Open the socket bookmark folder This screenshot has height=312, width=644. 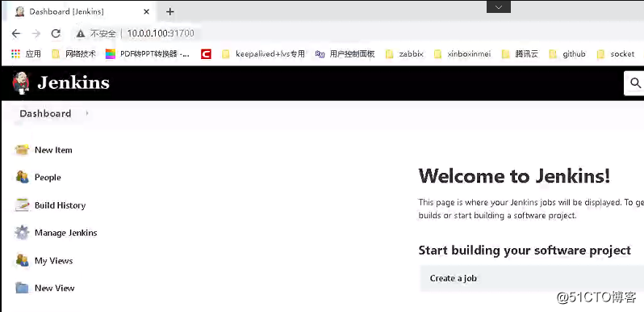[616, 54]
